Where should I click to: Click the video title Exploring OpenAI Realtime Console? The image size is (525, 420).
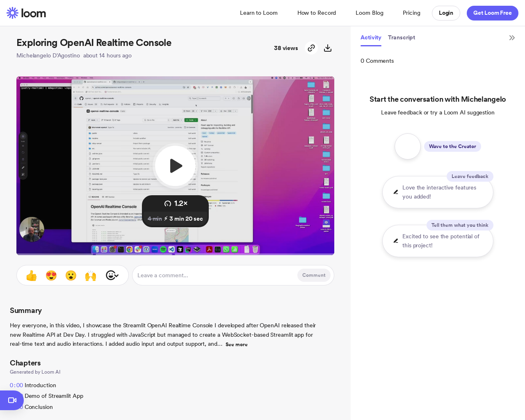pos(94,43)
